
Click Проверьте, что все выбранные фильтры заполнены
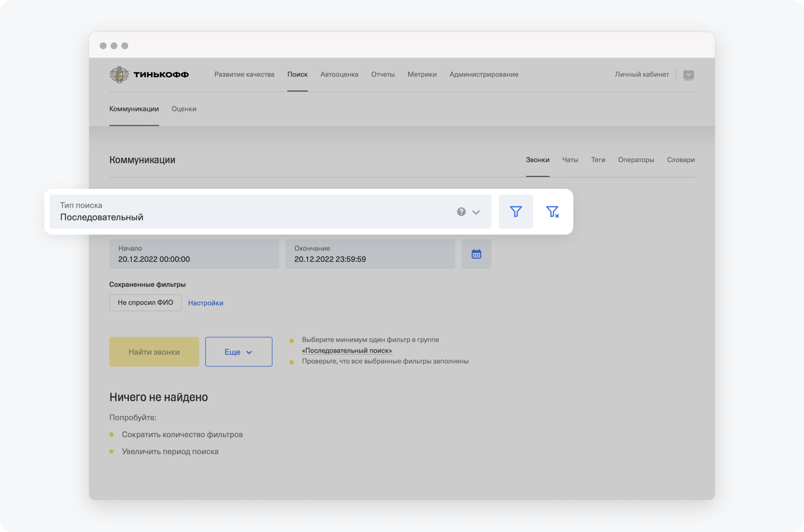coord(385,361)
